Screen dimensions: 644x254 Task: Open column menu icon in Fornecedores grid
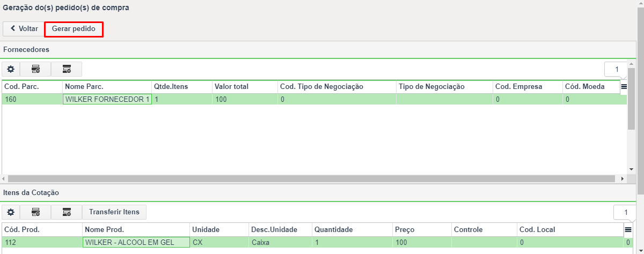[x=624, y=86]
